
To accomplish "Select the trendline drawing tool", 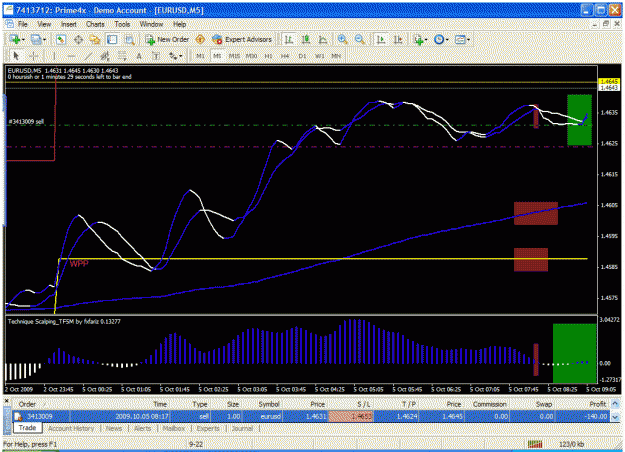I will (x=88, y=56).
